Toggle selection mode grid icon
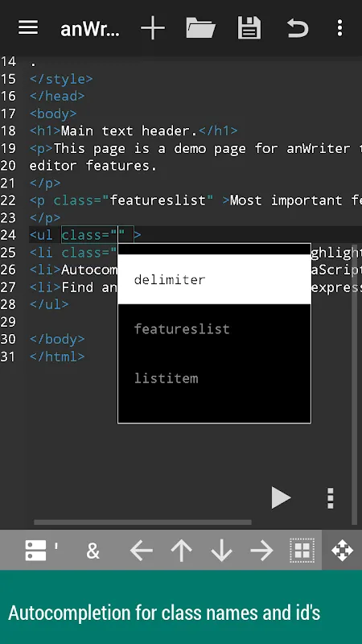 click(x=302, y=551)
